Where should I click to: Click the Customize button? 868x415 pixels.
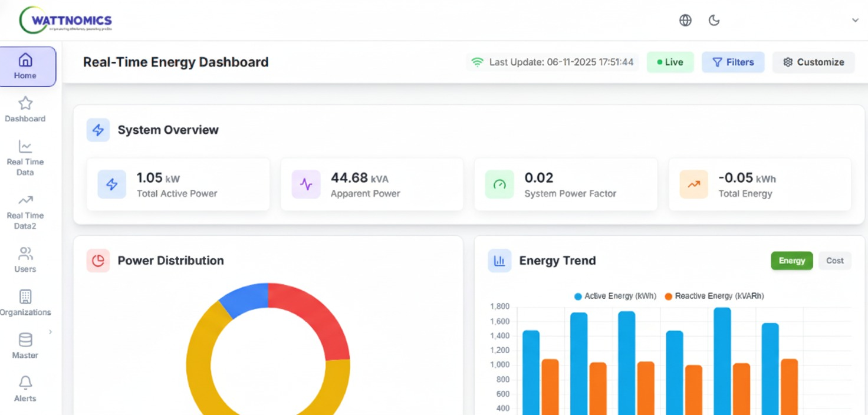click(813, 62)
